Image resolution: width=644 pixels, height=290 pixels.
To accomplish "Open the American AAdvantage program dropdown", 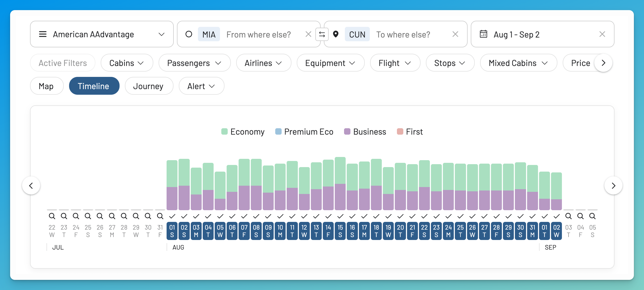I will (102, 34).
